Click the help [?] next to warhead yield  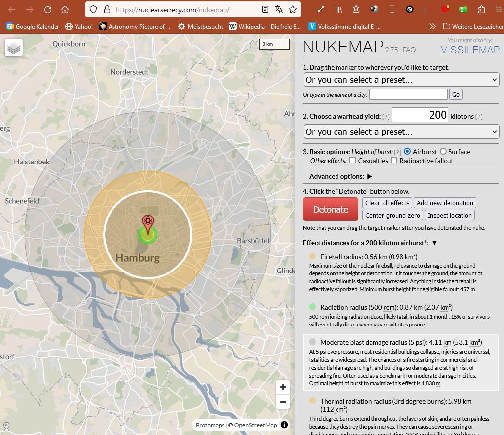click(x=386, y=117)
